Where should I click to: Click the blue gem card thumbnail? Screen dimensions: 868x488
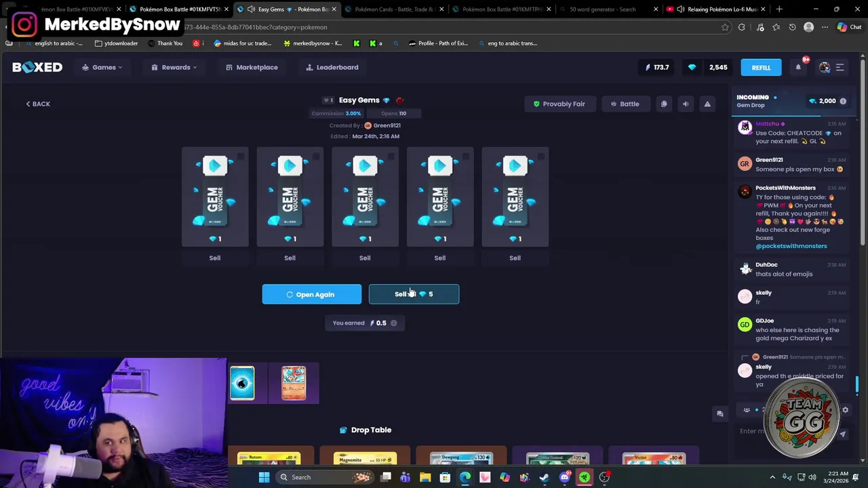[x=242, y=383]
